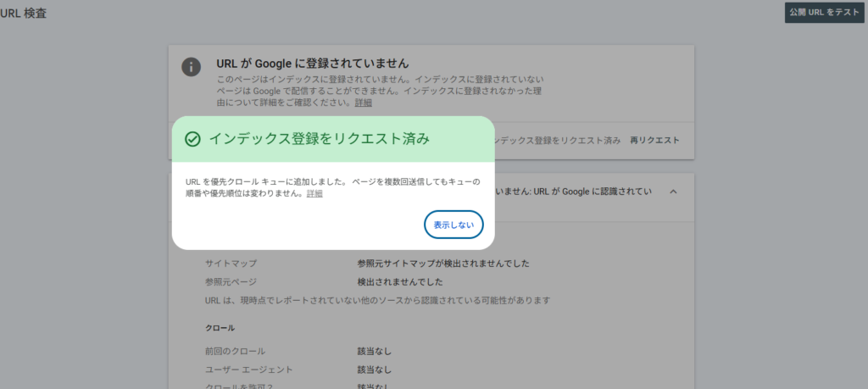Select the ユーザー エージェント row label
The width and height of the screenshot is (868, 389).
(x=250, y=370)
